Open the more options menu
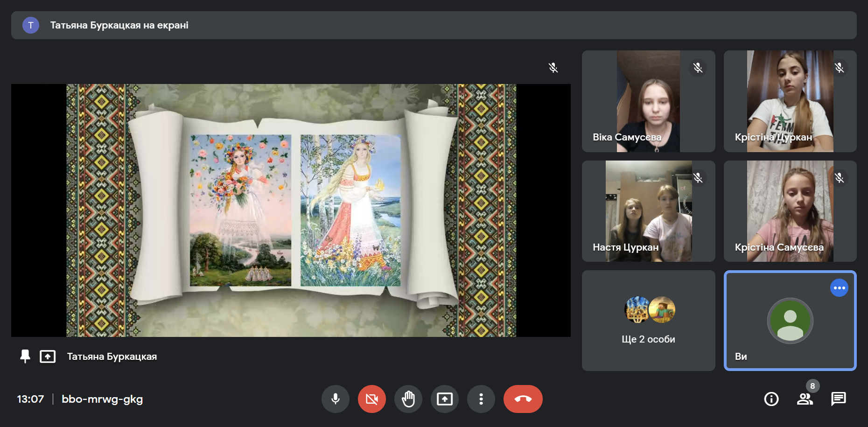868x427 pixels. pos(481,399)
